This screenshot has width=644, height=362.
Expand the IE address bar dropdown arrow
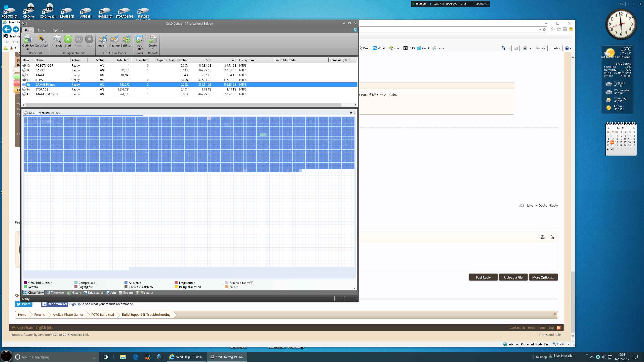pos(540,30)
